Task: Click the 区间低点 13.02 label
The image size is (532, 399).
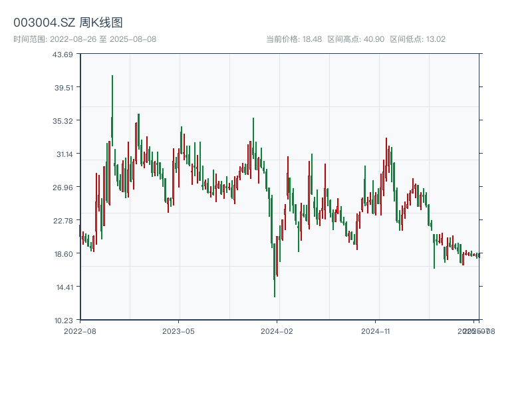Action: click(418, 39)
